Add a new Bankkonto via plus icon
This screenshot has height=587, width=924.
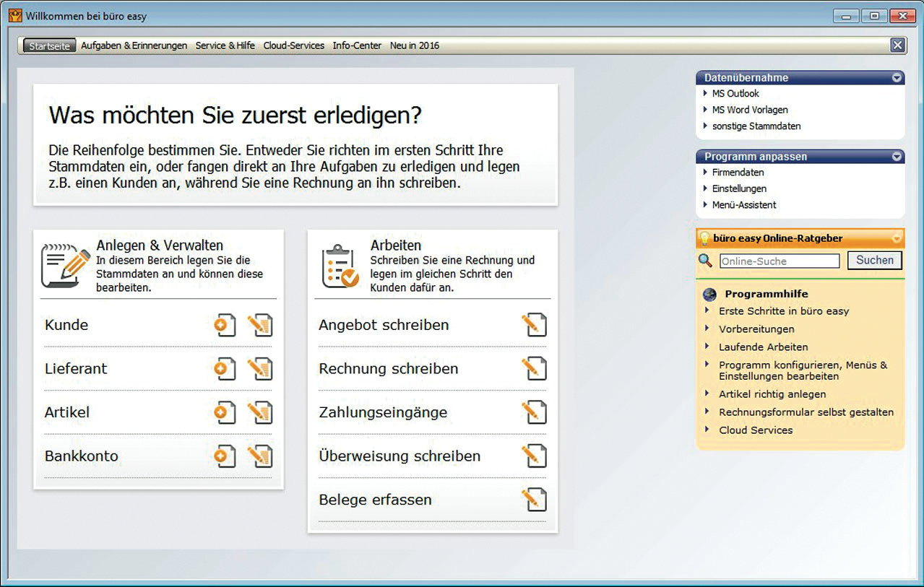click(x=225, y=456)
